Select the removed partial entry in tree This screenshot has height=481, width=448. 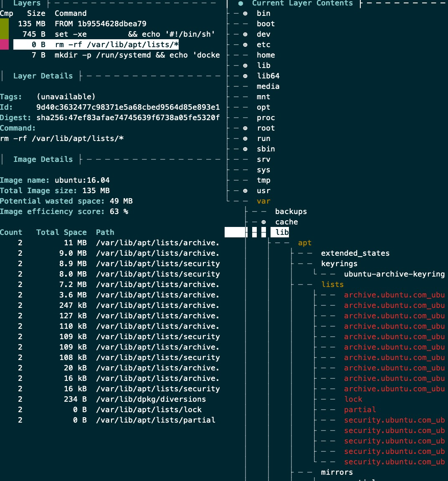(x=360, y=410)
